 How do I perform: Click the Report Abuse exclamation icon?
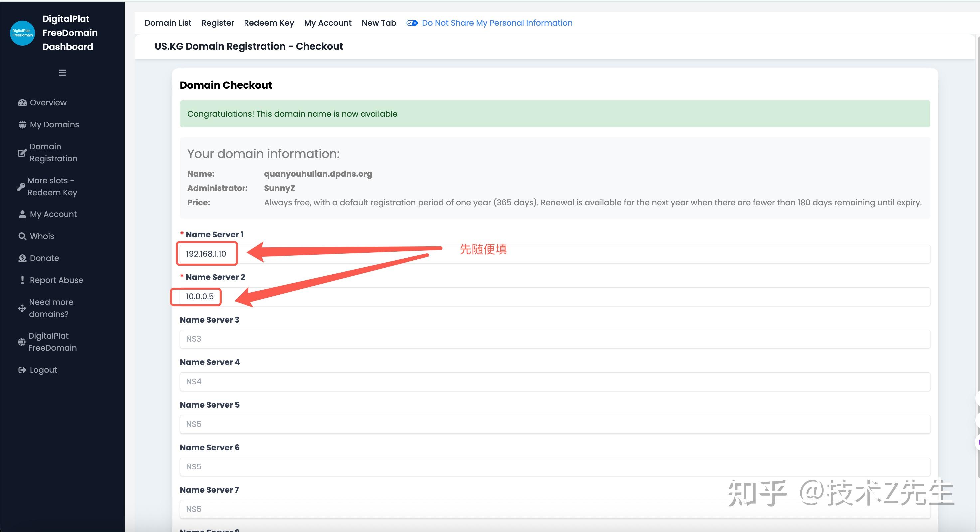(x=22, y=280)
